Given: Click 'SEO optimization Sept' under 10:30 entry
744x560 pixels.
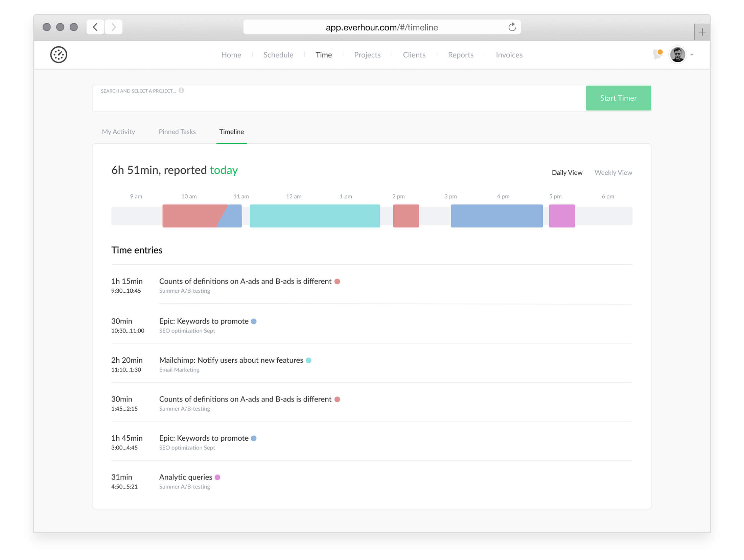Looking at the screenshot, I should [187, 331].
